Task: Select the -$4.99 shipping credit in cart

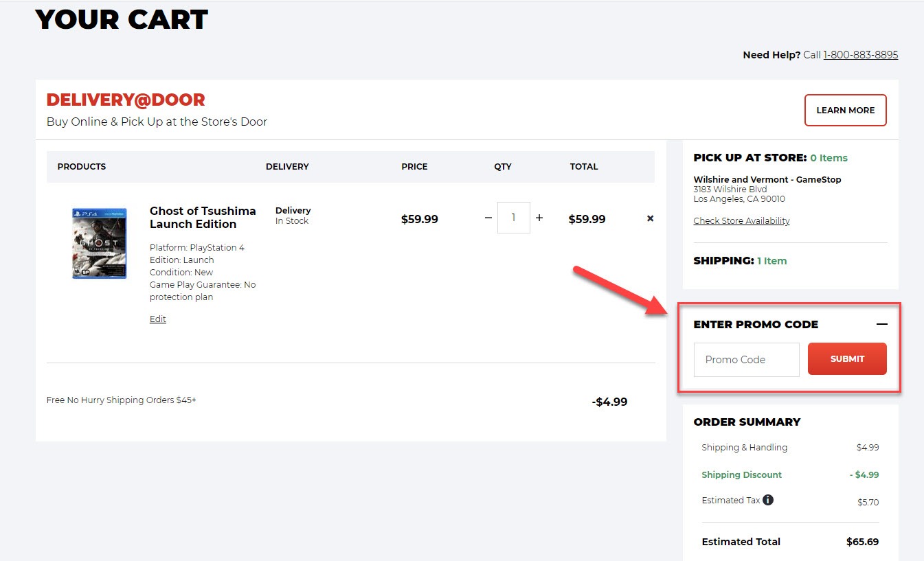Action: tap(609, 402)
